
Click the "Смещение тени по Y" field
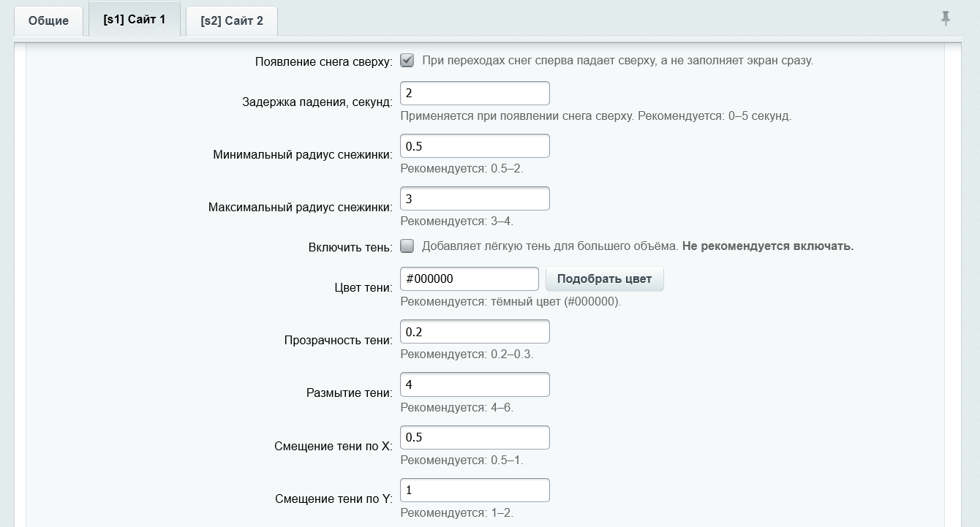[474, 490]
